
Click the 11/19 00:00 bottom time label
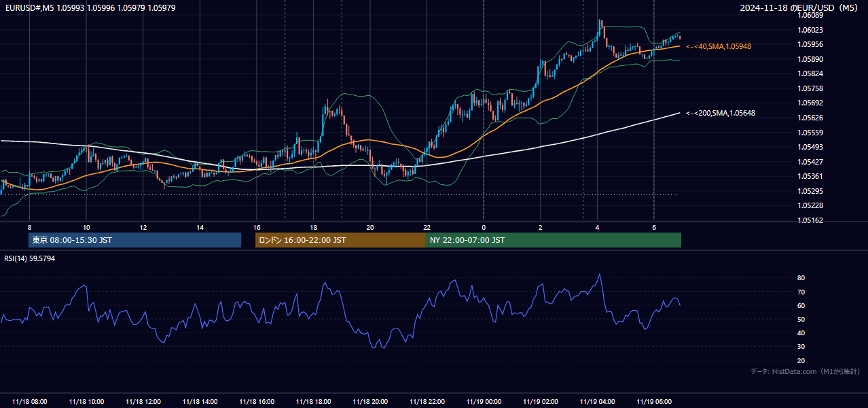(x=484, y=402)
